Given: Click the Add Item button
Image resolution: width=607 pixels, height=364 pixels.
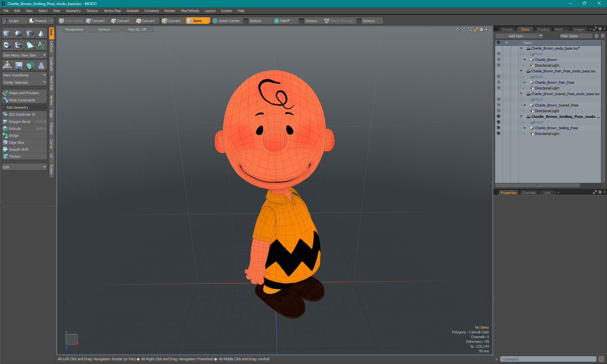Looking at the screenshot, I should click(516, 36).
